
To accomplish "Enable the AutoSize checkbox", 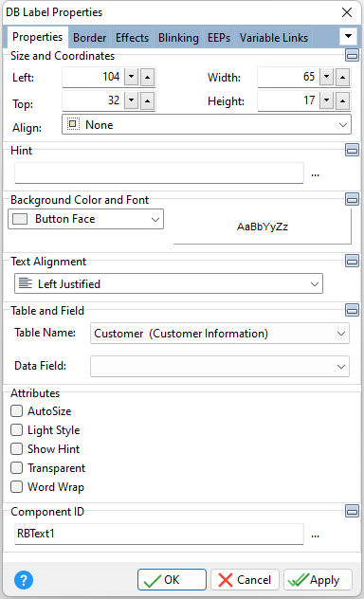I will 16,411.
